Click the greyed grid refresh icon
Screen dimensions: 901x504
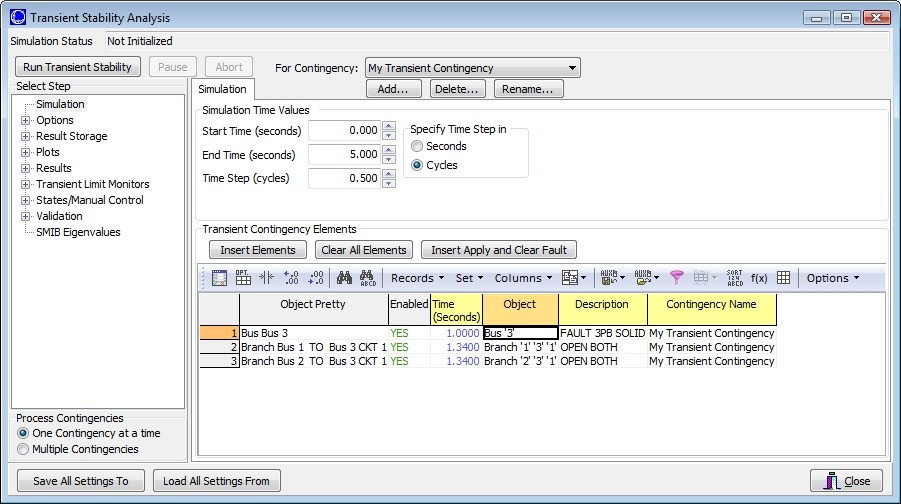click(704, 278)
